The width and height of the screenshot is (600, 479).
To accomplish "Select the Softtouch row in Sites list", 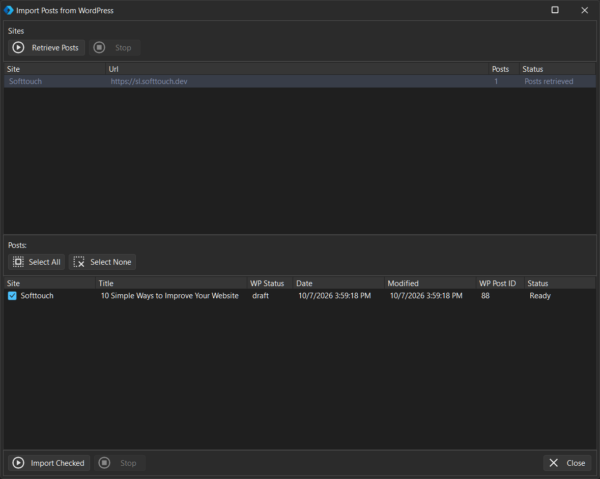I will click(x=300, y=81).
